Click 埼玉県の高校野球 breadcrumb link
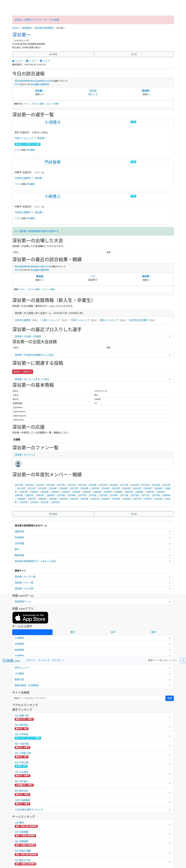This screenshot has height=868, width=186. (x=44, y=28)
